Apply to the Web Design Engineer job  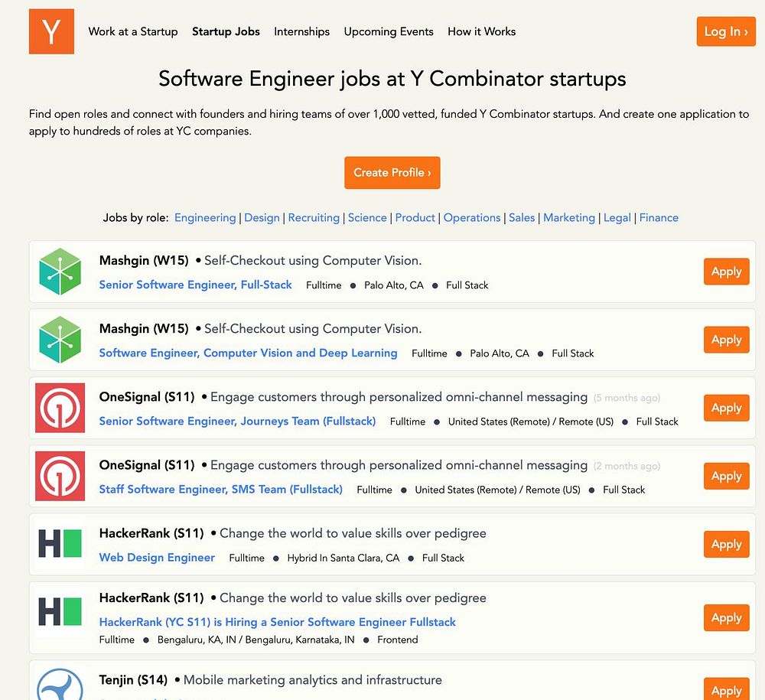(x=726, y=544)
